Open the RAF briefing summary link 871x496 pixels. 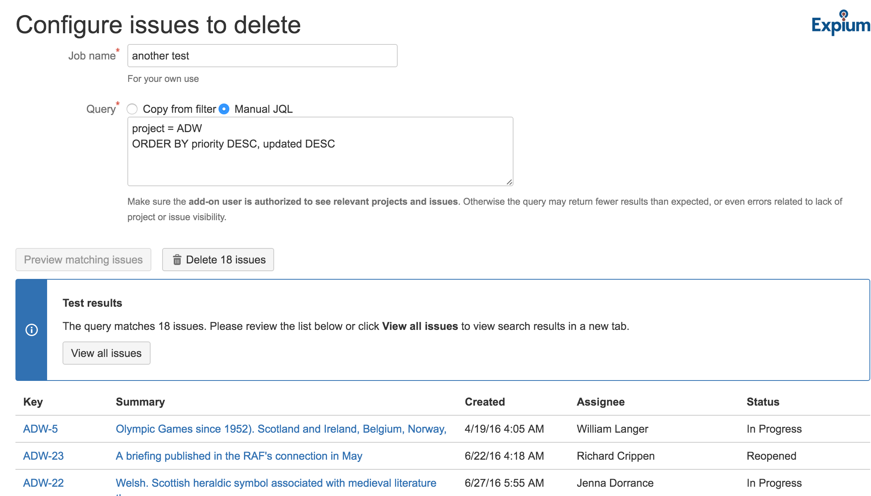click(239, 456)
